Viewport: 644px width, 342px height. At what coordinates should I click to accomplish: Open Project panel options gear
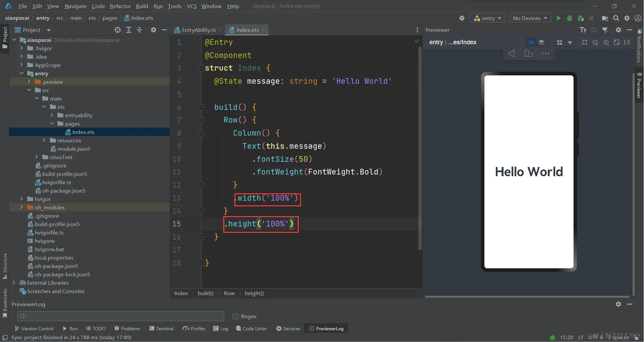154,30
